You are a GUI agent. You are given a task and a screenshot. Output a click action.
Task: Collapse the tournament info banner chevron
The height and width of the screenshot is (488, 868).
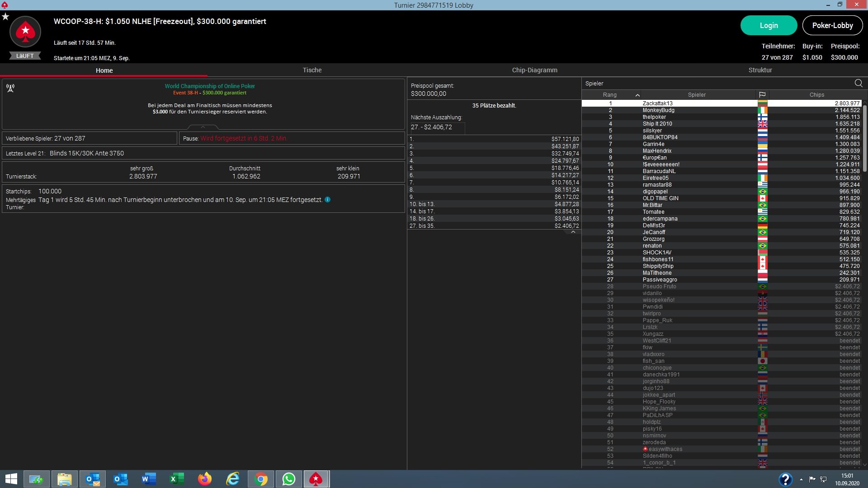coord(203,127)
